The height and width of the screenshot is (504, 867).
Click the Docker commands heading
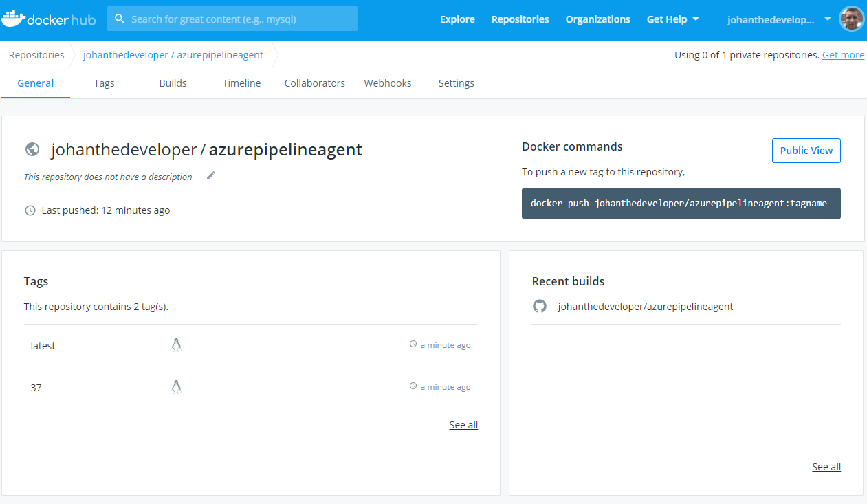[572, 146]
